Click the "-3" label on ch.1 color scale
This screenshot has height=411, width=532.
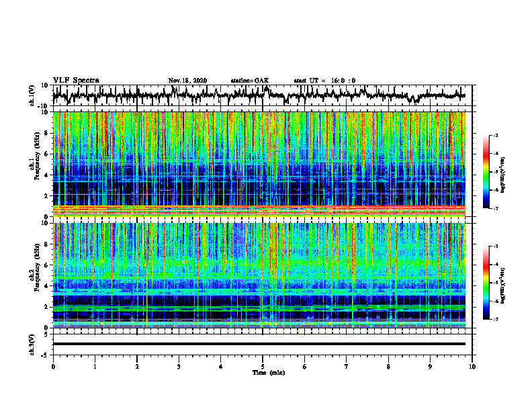pos(496,136)
